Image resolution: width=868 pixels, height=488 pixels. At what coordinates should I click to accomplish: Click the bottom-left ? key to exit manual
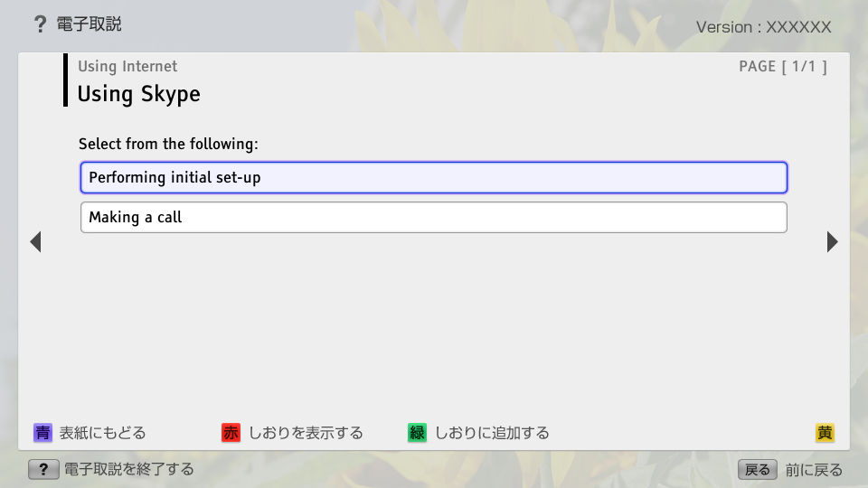[x=43, y=469]
